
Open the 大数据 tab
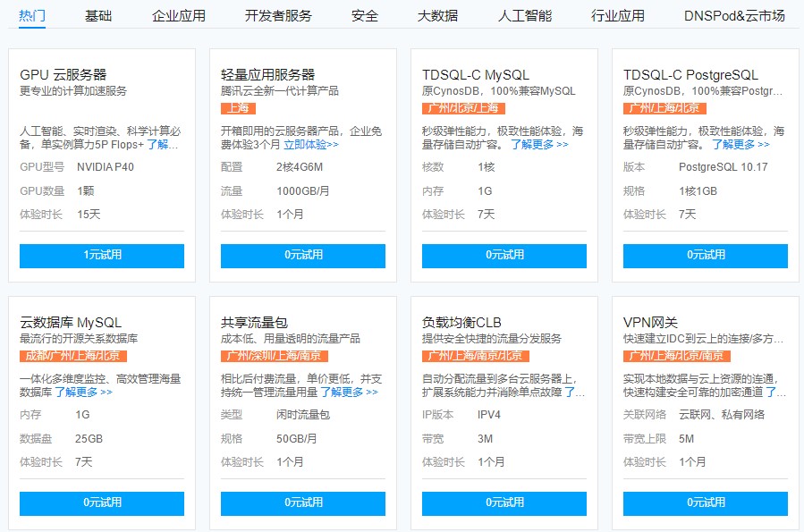click(437, 16)
